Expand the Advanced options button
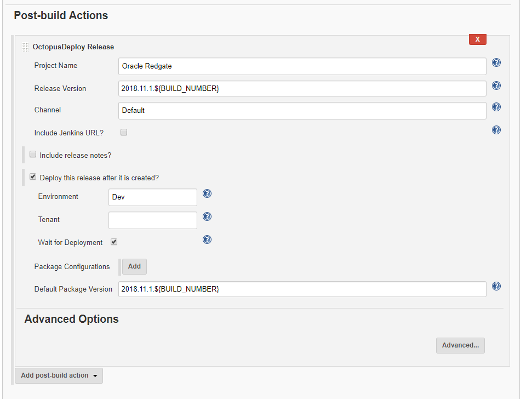Viewport: 532px width, 399px height. 460,345
